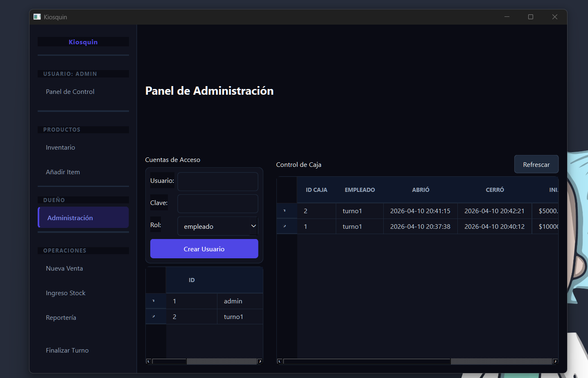Viewport: 588px width, 378px height.
Task: Navigate to Inventario under Productos
Action: [x=60, y=147]
